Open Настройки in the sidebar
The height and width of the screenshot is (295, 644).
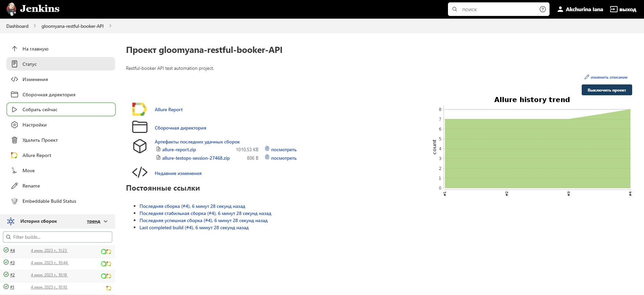61,125
